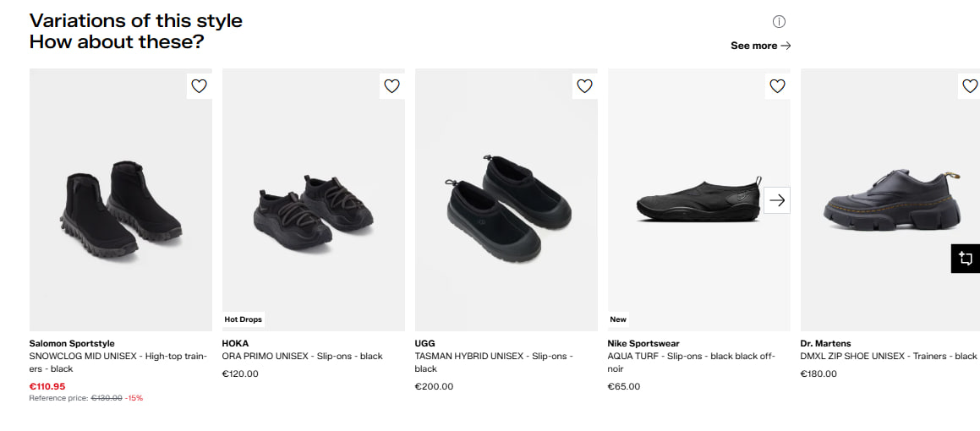Click the next arrow on product carousel
The height and width of the screenshot is (431, 980).
tap(777, 200)
